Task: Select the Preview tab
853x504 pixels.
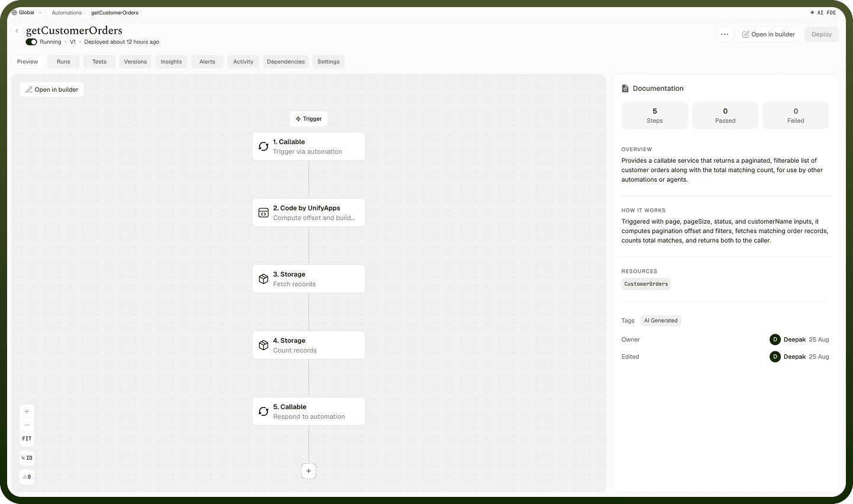Action: [x=28, y=62]
